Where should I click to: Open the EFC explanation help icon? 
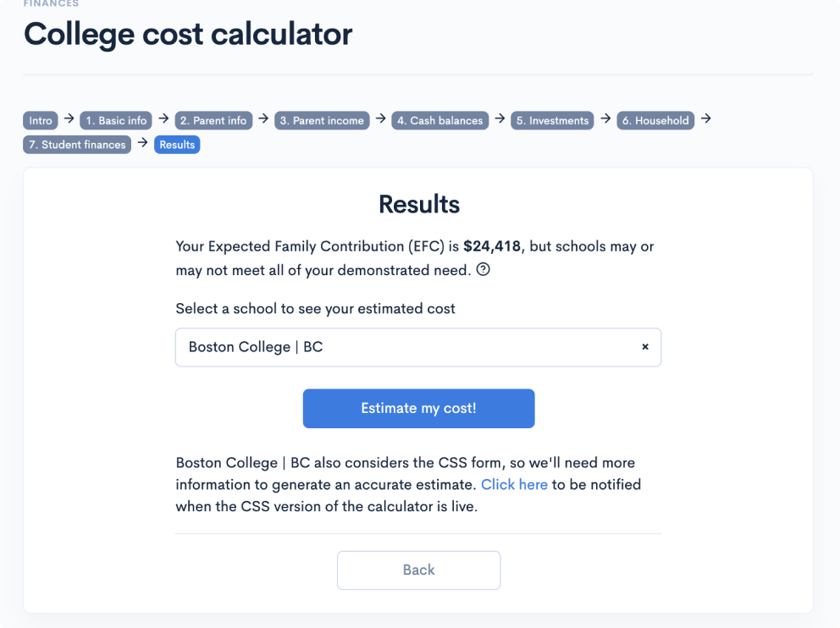483,269
